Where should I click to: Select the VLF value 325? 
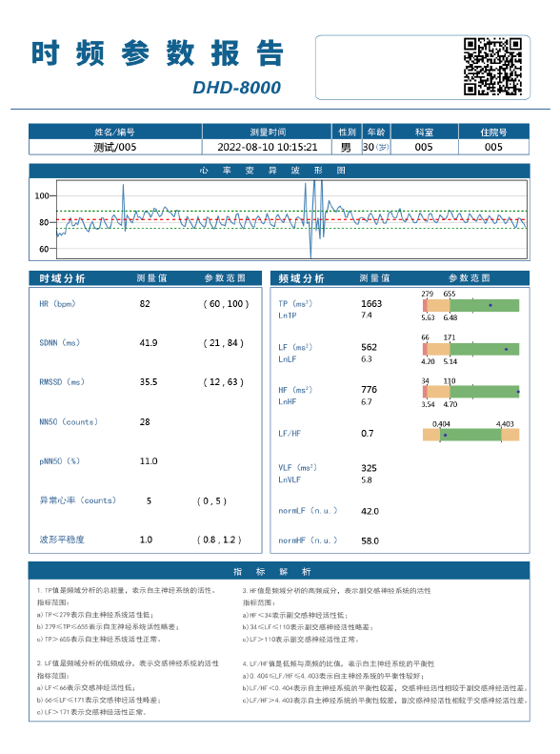pos(369,468)
